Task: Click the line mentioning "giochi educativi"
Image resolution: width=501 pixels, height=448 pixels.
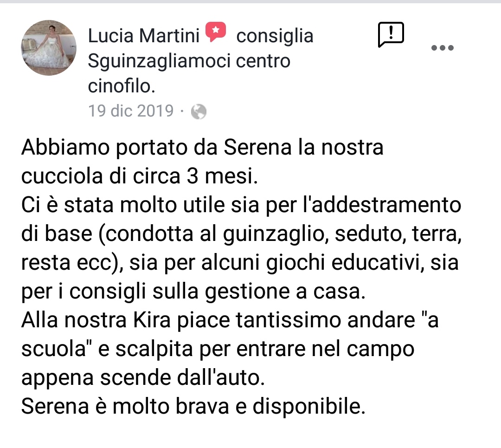Action: pyautogui.click(x=240, y=263)
